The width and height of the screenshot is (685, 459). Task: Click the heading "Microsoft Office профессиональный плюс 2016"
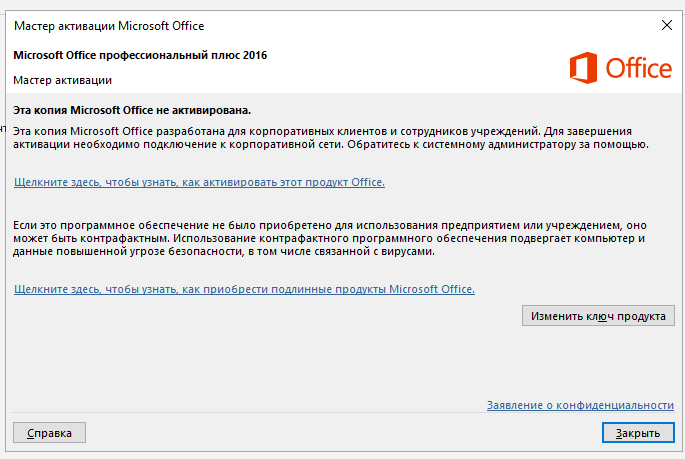pos(140,55)
